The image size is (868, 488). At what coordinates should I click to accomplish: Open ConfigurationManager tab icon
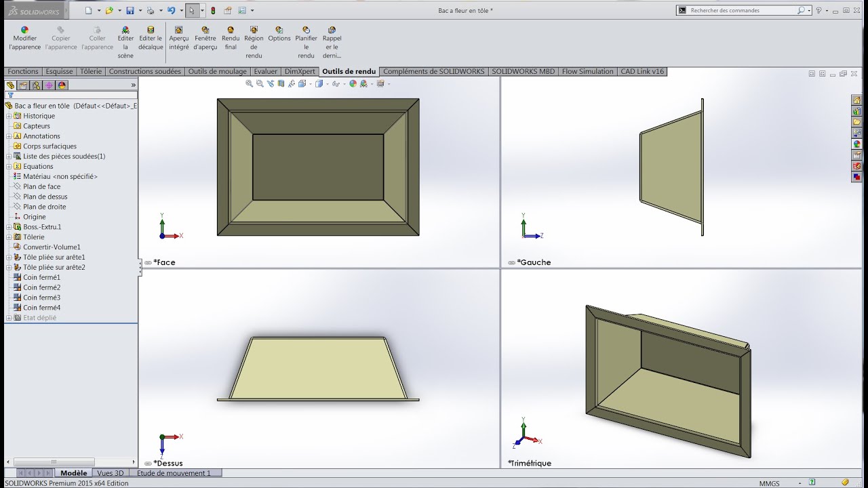tap(36, 85)
